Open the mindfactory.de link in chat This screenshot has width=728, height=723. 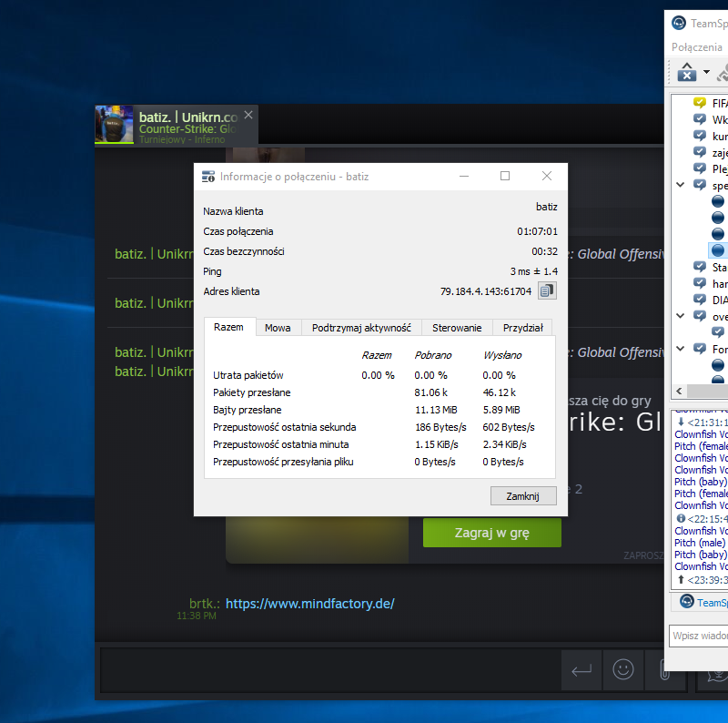pos(309,604)
